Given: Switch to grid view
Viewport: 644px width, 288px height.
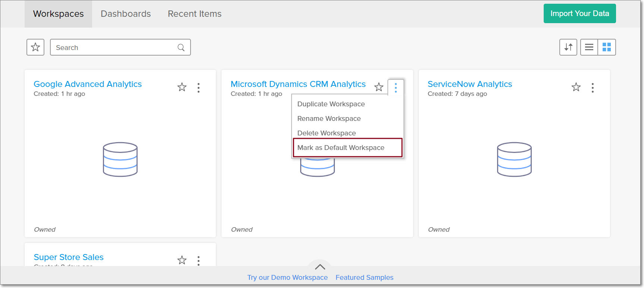Looking at the screenshot, I should point(607,47).
